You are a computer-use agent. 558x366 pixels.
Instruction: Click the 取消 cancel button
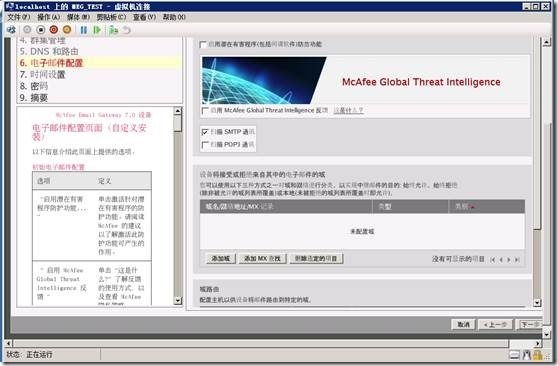pos(463,324)
